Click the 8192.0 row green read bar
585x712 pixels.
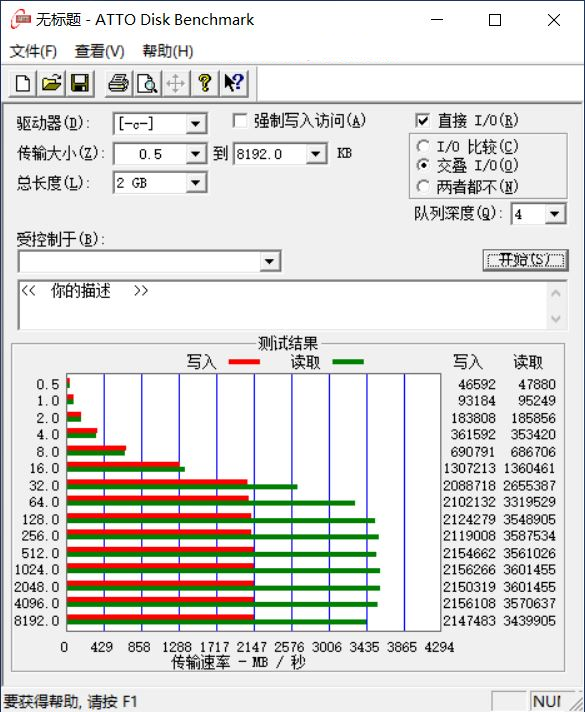click(217, 622)
